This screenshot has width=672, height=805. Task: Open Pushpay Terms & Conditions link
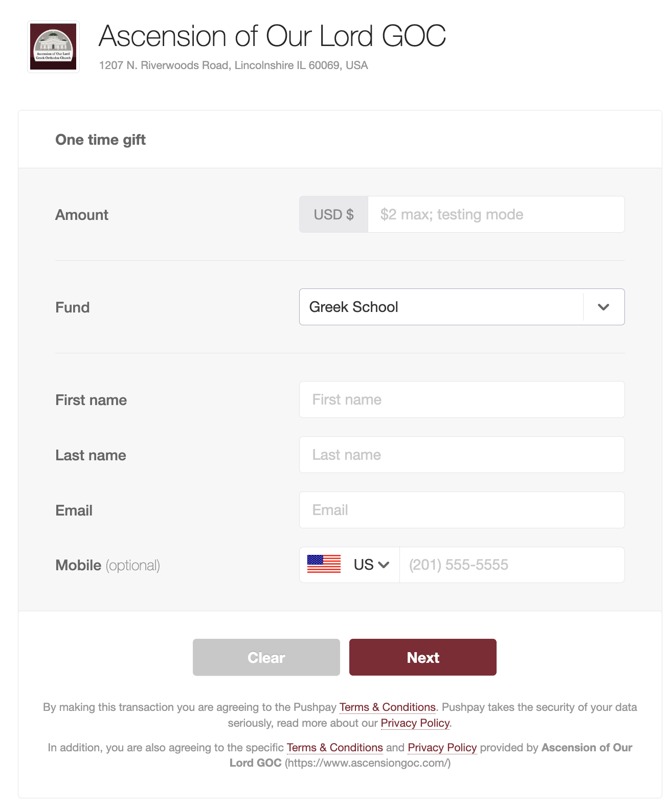[388, 707]
